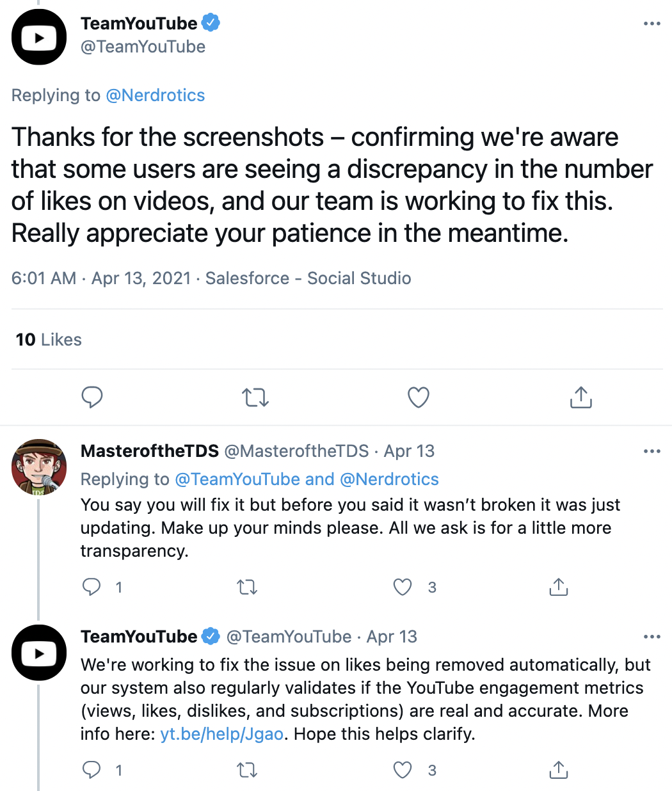Screen dimensions: 672x791
Task: Retweet the main TeamYouTube tweet
Action: 255,397
